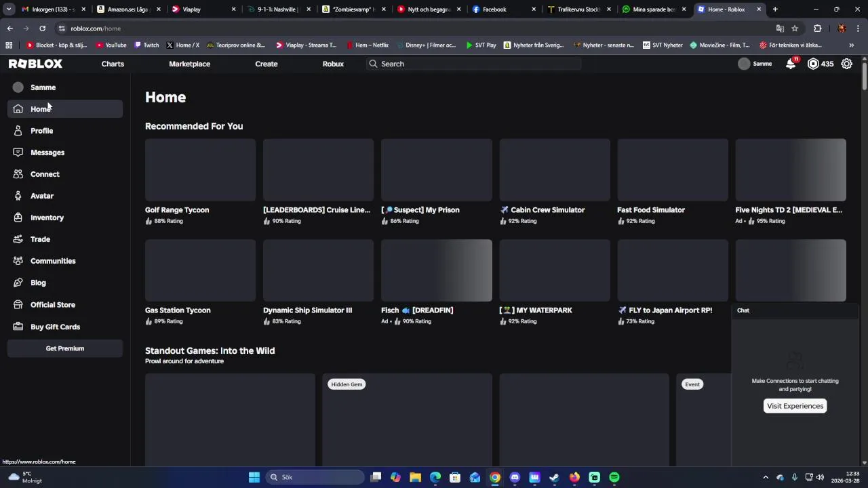Image resolution: width=868 pixels, height=488 pixels.
Task: Open the Chat panel header
Action: coord(795,310)
